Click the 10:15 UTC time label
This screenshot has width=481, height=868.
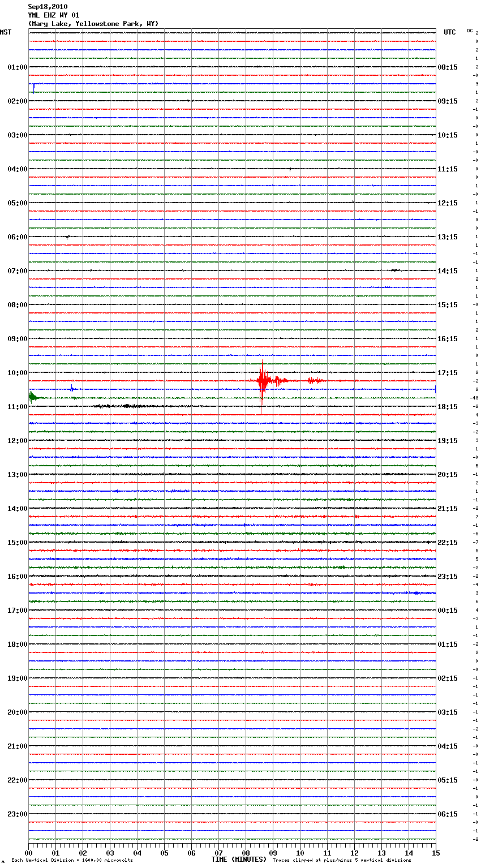coord(448,135)
